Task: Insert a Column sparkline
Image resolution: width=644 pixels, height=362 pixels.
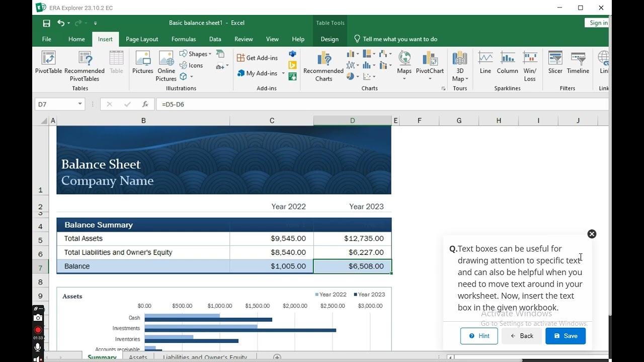Action: 507,63
